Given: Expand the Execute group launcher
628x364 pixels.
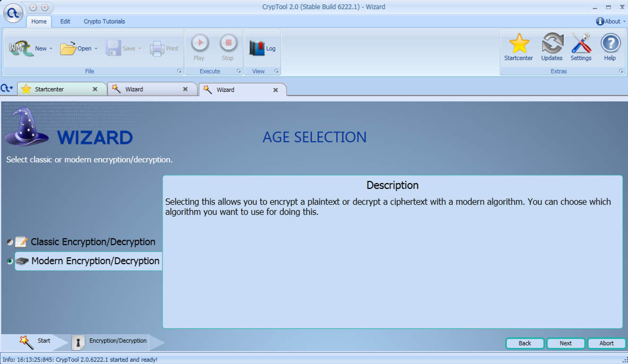Looking at the screenshot, I should (239, 71).
